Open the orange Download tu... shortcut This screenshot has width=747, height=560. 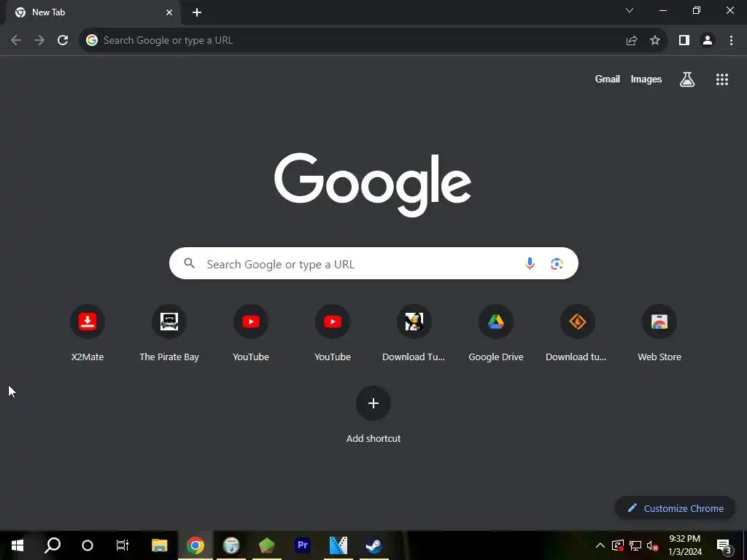point(578,332)
